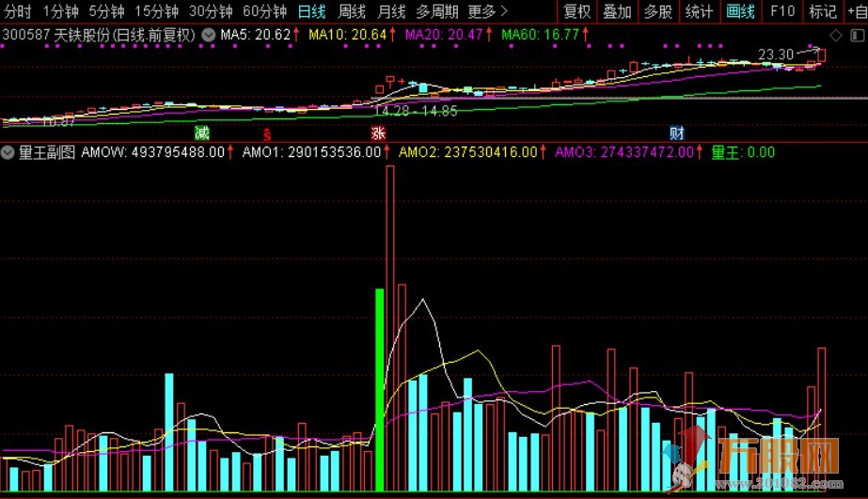
Task: Toggle the side panel layout icon
Action: 857,36
